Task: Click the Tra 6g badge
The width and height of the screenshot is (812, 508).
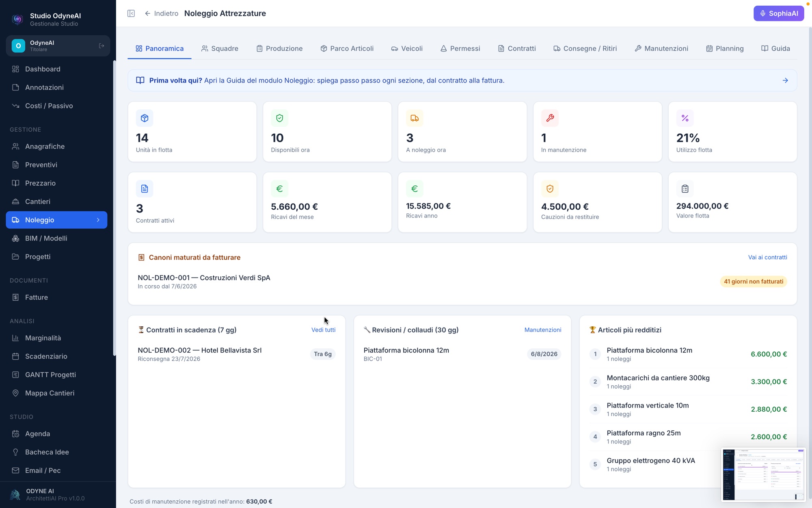Action: 323,354
